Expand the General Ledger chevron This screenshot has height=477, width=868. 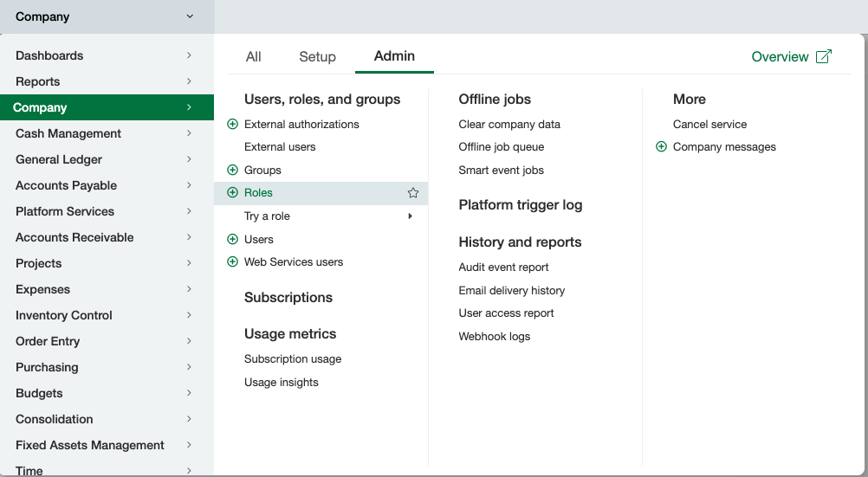point(189,159)
